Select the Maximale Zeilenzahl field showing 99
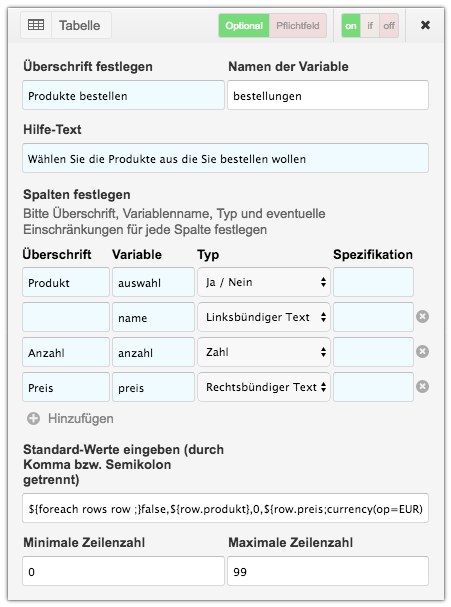 coord(328,571)
